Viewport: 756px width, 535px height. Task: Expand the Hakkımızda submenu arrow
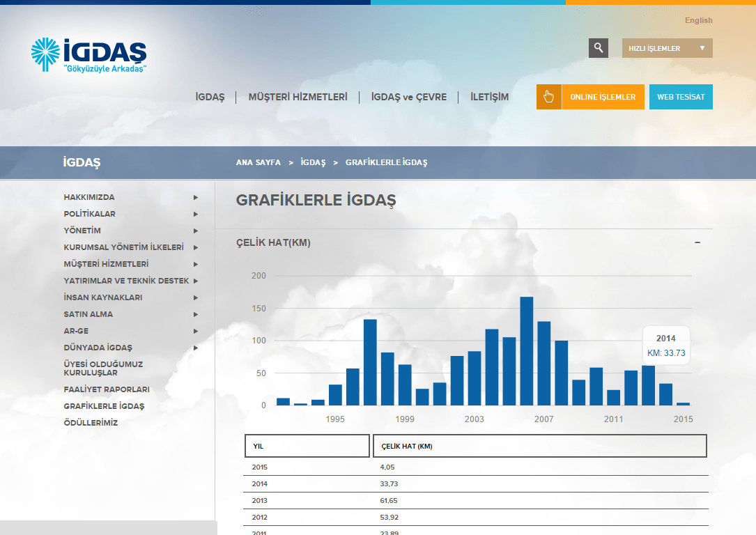(x=196, y=198)
